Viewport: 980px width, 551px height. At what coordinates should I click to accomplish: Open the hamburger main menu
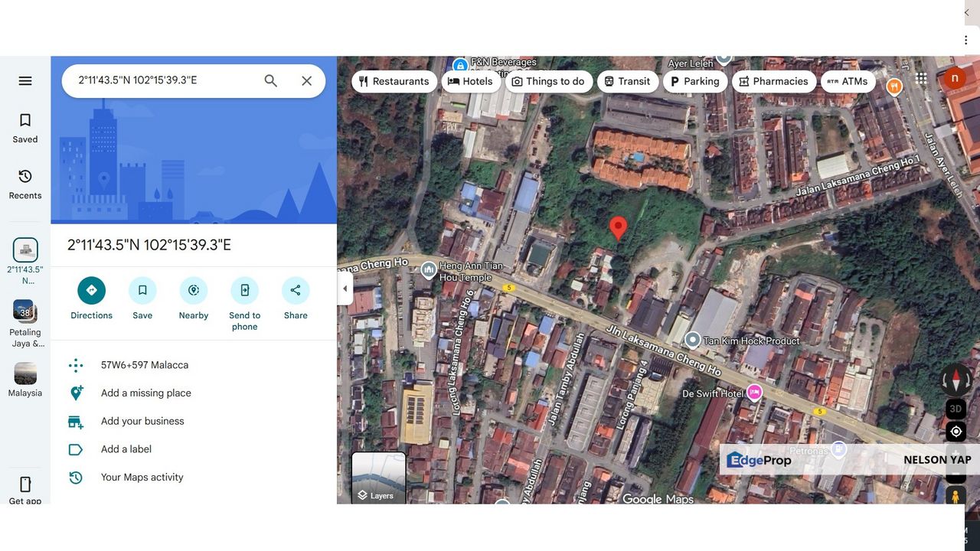pyautogui.click(x=25, y=81)
